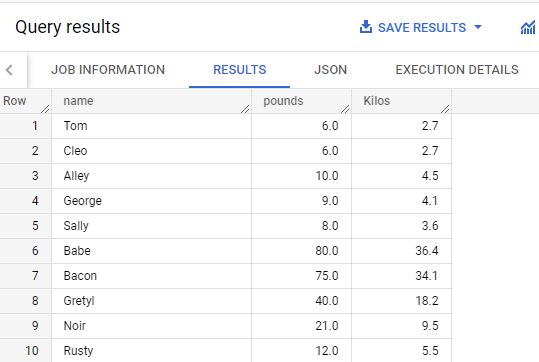Select the 36.4 Kilos cell
This screenshot has width=539, height=362.
[x=402, y=251]
